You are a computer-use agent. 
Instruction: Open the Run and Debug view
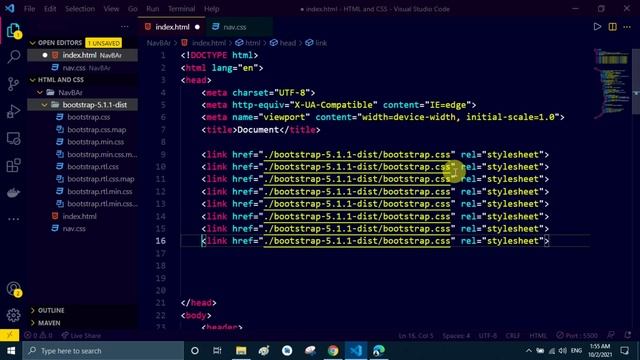pos(13,111)
